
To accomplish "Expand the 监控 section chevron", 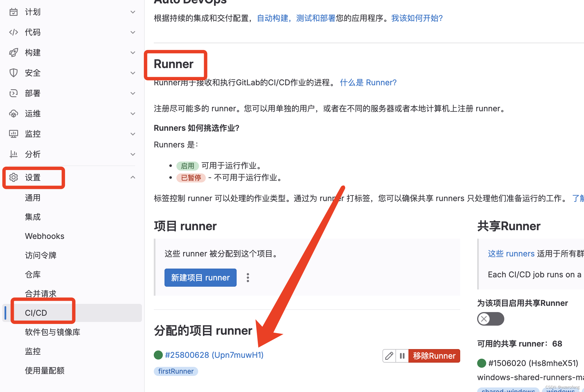I will pos(133,134).
